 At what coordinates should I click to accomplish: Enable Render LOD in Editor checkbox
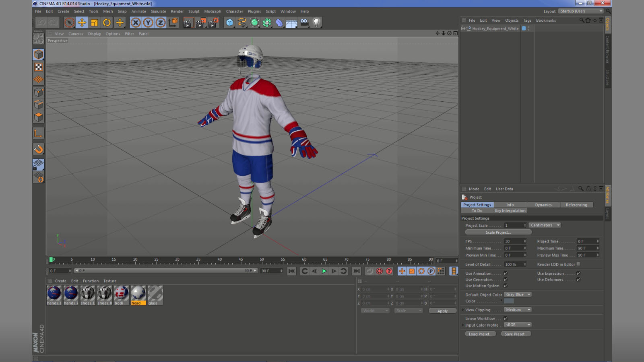point(578,264)
